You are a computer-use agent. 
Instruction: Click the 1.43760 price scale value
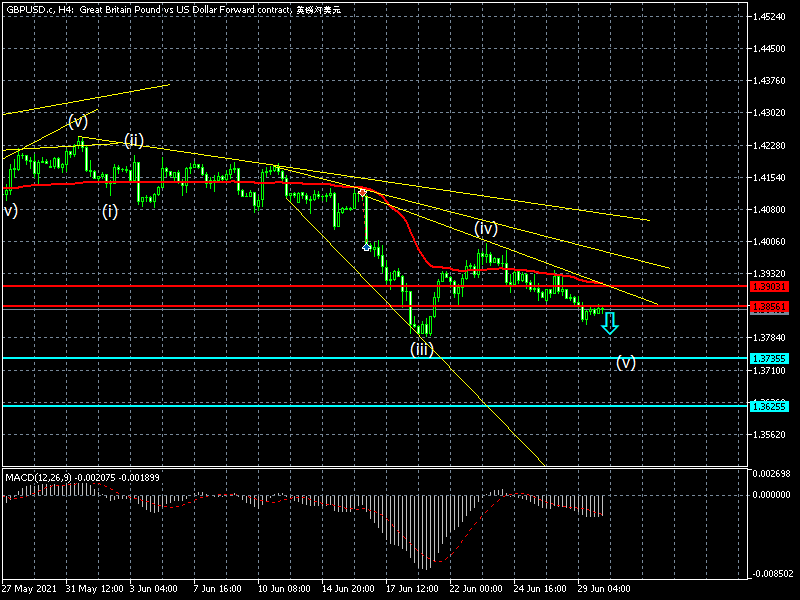(769, 81)
